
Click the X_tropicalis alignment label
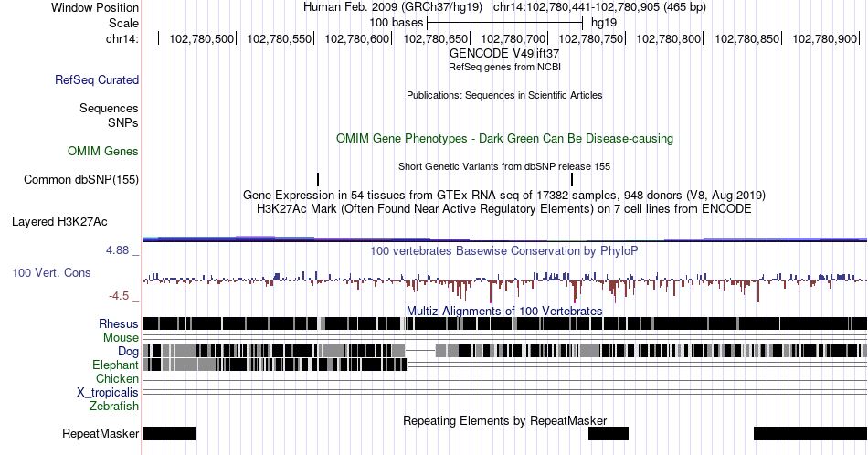coord(108,392)
